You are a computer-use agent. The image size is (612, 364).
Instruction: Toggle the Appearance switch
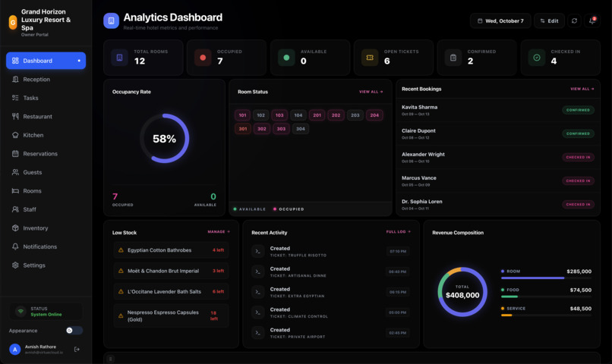pyautogui.click(x=74, y=331)
